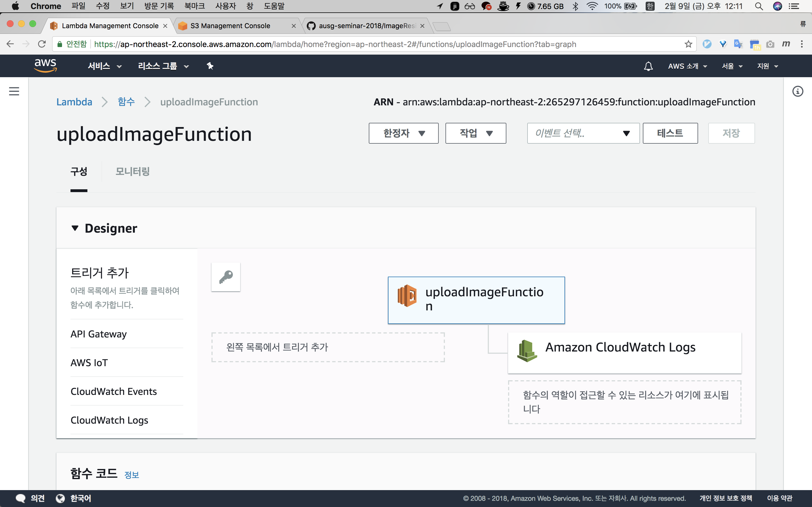Image resolution: width=812 pixels, height=507 pixels.
Task: Click the pin shortcut icon in the AWS navbar
Action: [210, 66]
